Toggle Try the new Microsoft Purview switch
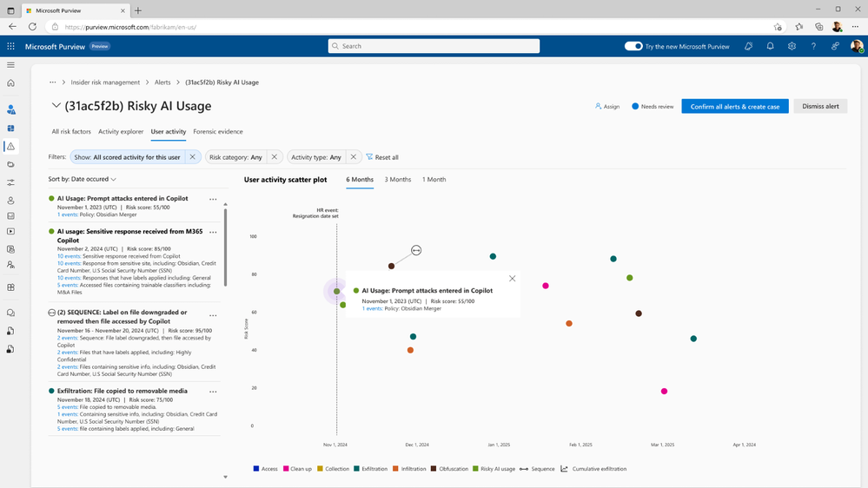Image resolution: width=868 pixels, height=488 pixels. tap(633, 47)
